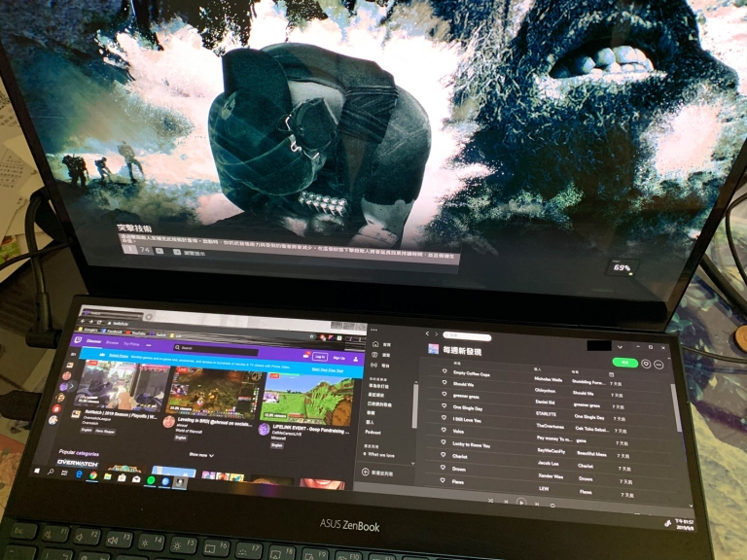Screen dimensions: 747x560
Task: Open the Spotify Home icon in sidebar
Action: [374, 344]
